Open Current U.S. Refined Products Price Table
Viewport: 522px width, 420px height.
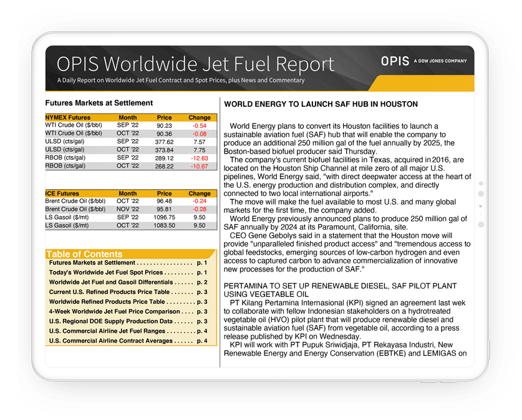(x=128, y=292)
